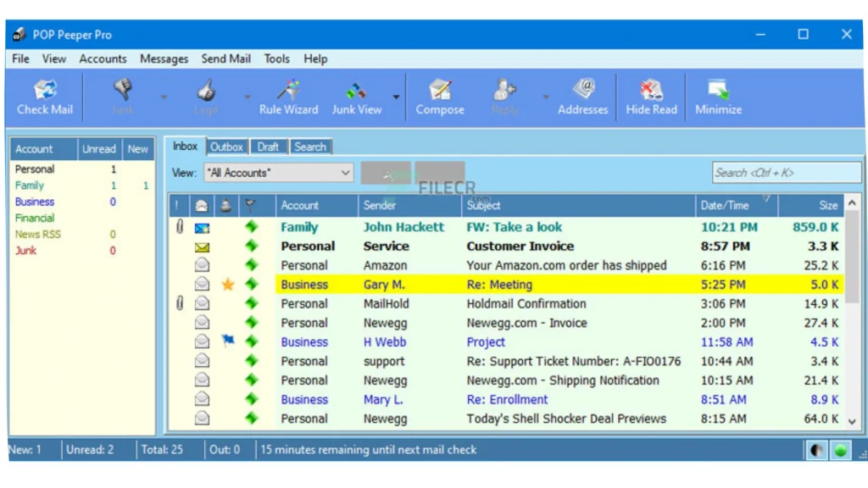Click blue flag icon on H Webb message
Screen dimensions: 868x488
coord(227,341)
